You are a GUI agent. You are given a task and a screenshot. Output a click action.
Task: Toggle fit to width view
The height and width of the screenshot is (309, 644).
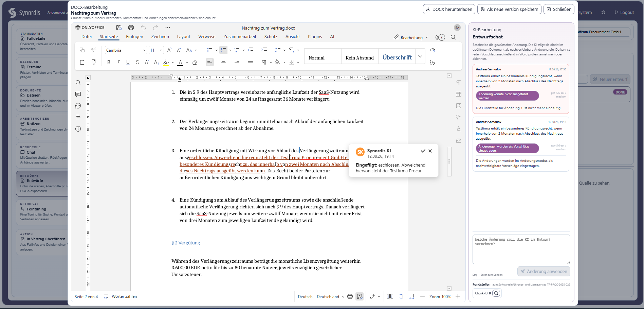click(412, 296)
